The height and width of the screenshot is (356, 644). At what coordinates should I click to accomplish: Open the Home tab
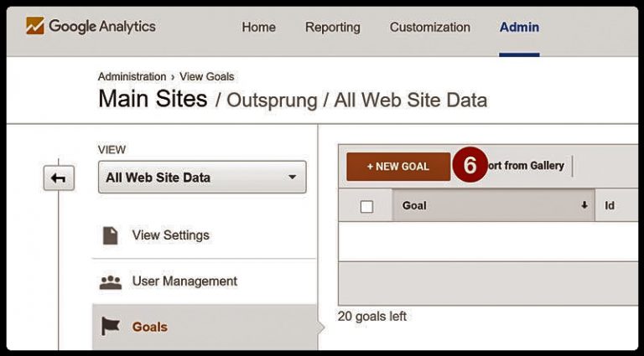[x=259, y=27]
